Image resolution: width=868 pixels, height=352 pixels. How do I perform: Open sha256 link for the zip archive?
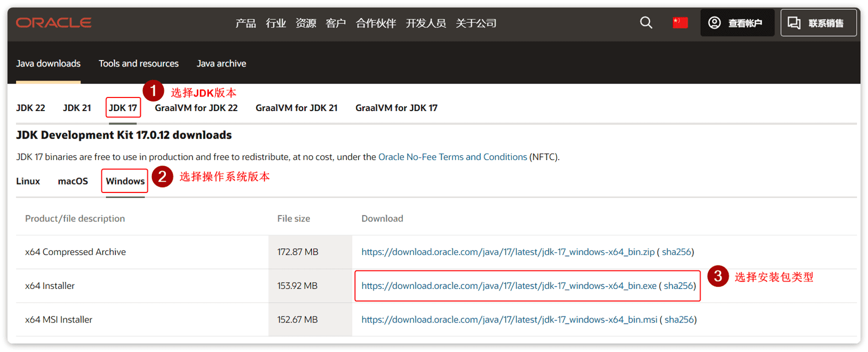coord(677,252)
